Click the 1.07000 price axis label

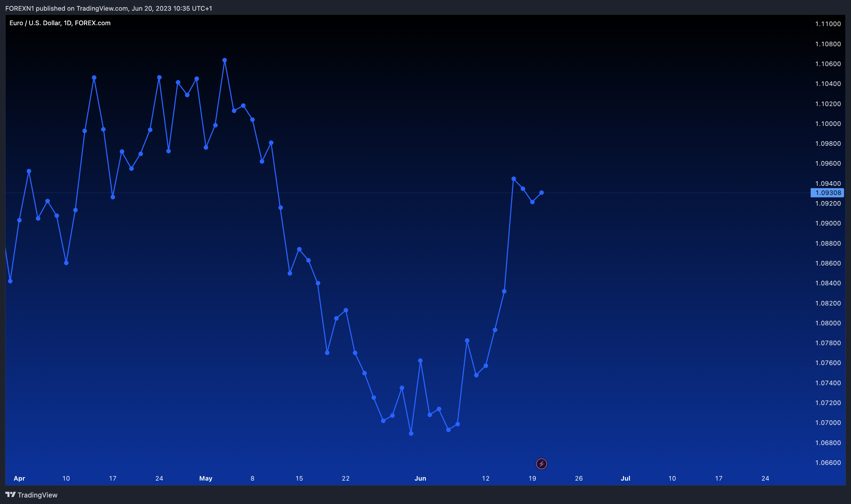[x=828, y=423]
